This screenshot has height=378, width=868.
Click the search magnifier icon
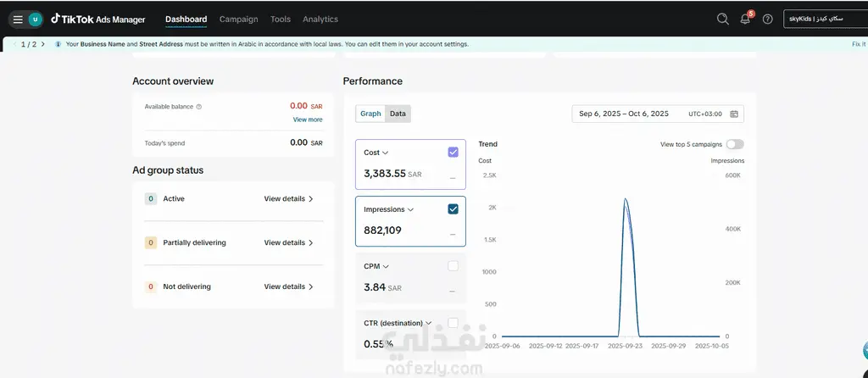pyautogui.click(x=722, y=19)
